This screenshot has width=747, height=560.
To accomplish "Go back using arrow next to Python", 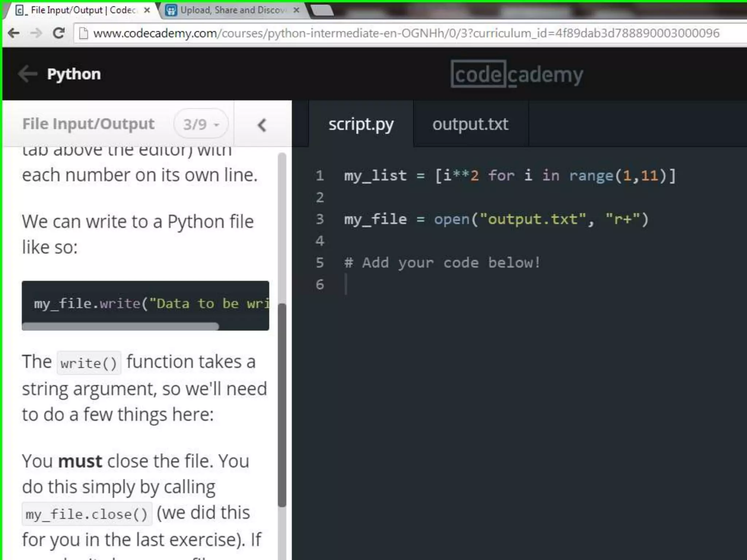I will pos(28,74).
